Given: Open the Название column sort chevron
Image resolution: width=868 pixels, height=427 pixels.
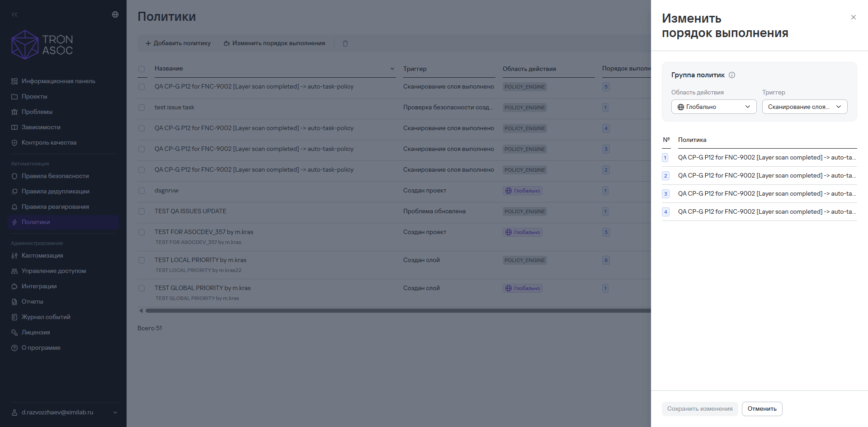Looking at the screenshot, I should pos(392,69).
